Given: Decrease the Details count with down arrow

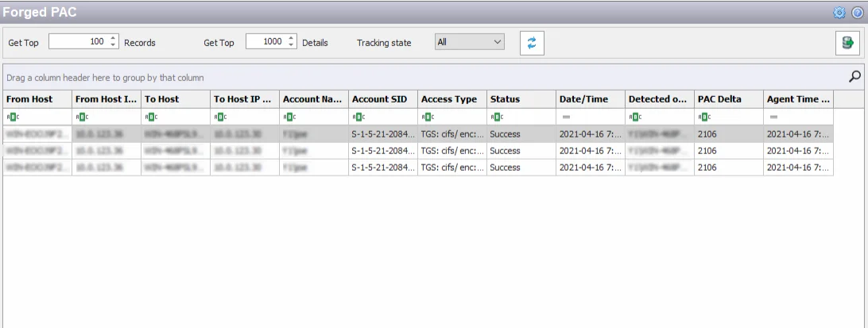Looking at the screenshot, I should point(291,45).
